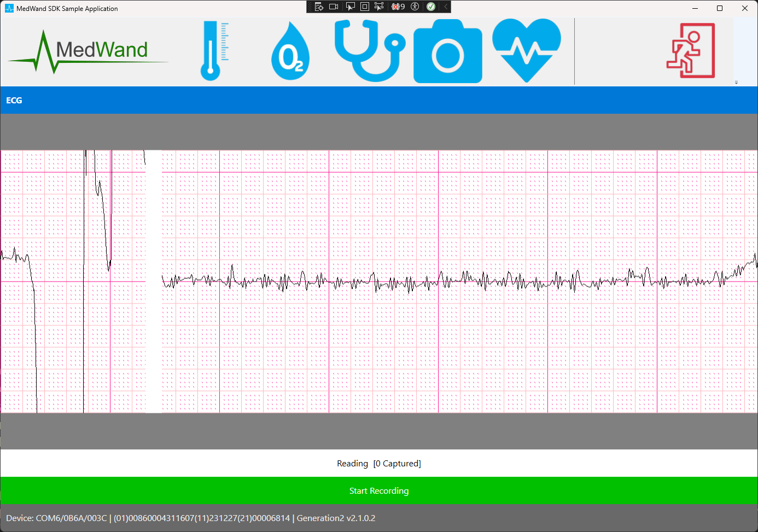Open accessibility scan person icon
This screenshot has height=532, width=758.
point(415,7)
